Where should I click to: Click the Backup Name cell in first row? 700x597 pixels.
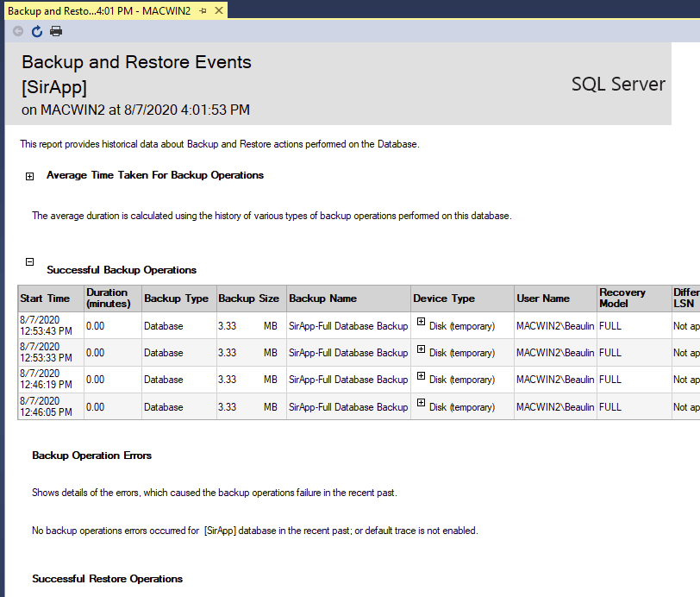pyautogui.click(x=348, y=326)
